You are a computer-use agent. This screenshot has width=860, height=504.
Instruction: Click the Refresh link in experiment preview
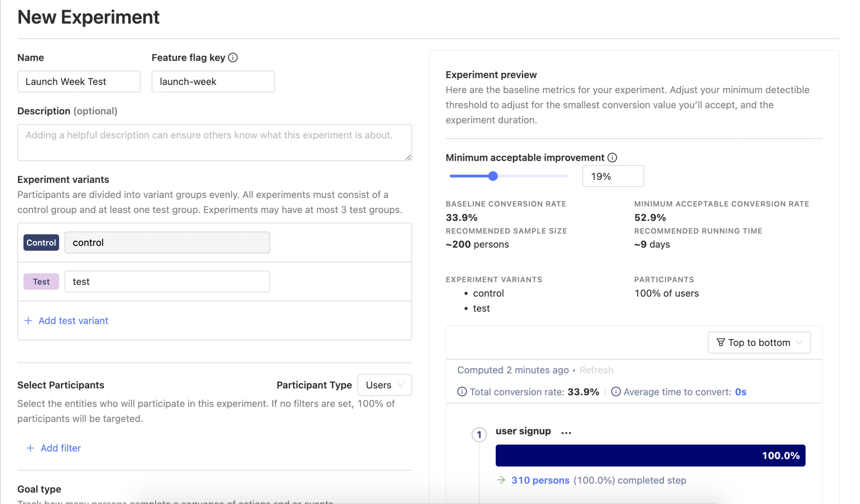pos(597,370)
